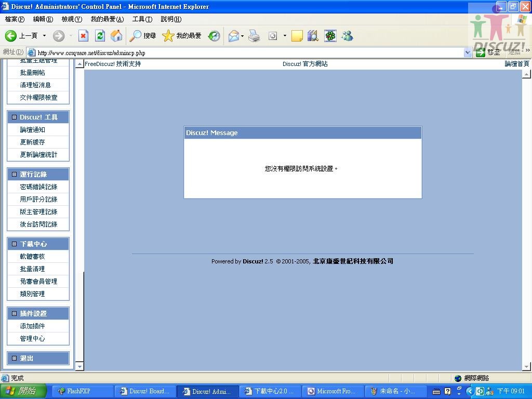The height and width of the screenshot is (399, 532).
Task: Open the 軟體審核 link
Action: (32, 257)
